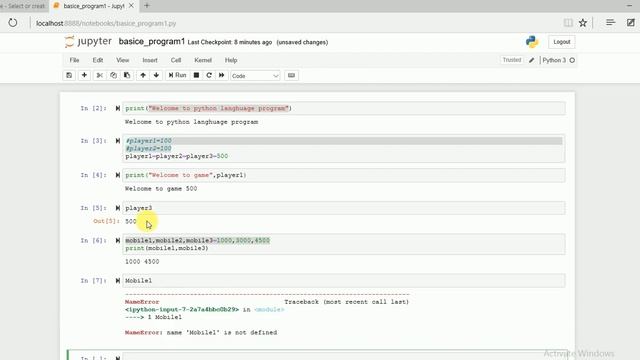640x360 pixels.
Task: Run cell In [7] with its run icon
Action: pyautogui.click(x=118, y=281)
